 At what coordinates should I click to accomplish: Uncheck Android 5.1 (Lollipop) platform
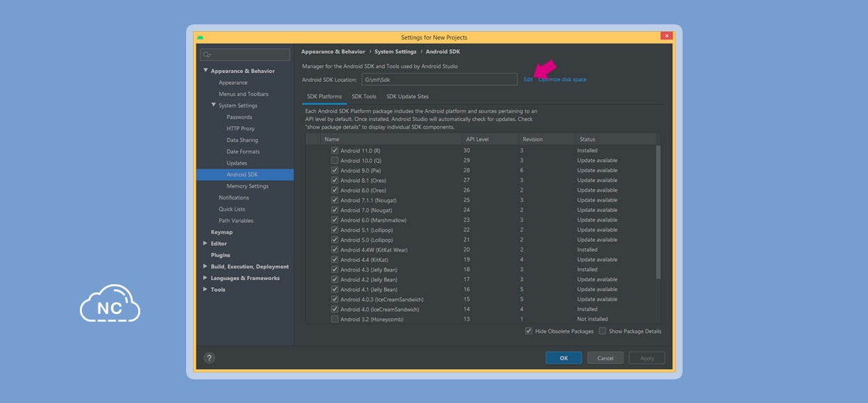[335, 230]
